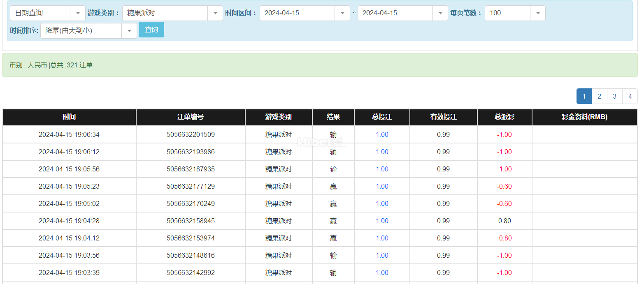Image resolution: width=644 pixels, height=284 pixels.
Task: Click the 注单编号 column header
Action: tap(191, 117)
